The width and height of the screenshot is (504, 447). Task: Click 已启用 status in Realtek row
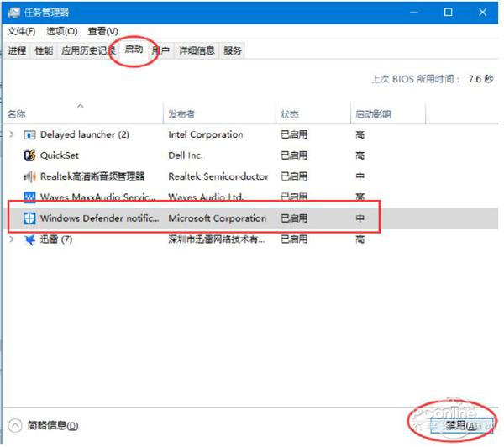tap(294, 176)
